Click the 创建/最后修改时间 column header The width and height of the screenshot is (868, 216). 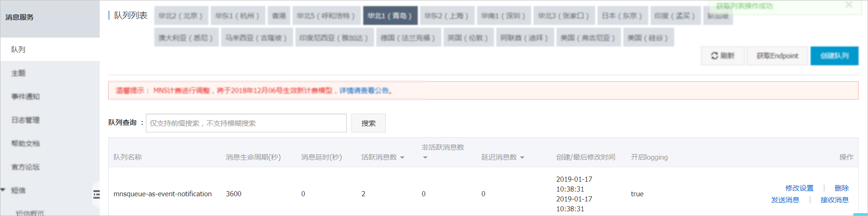point(586,157)
